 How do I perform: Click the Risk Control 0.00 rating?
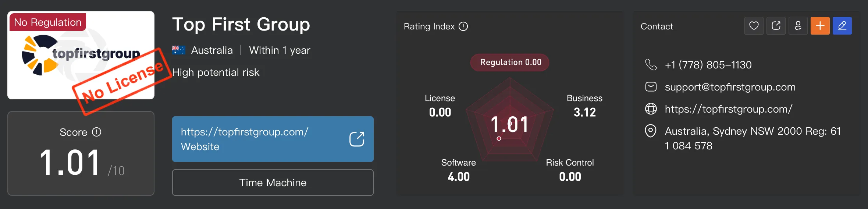click(x=570, y=170)
